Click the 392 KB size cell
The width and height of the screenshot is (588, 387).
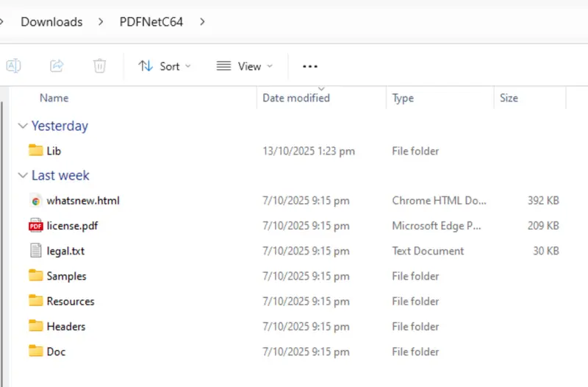[543, 200]
